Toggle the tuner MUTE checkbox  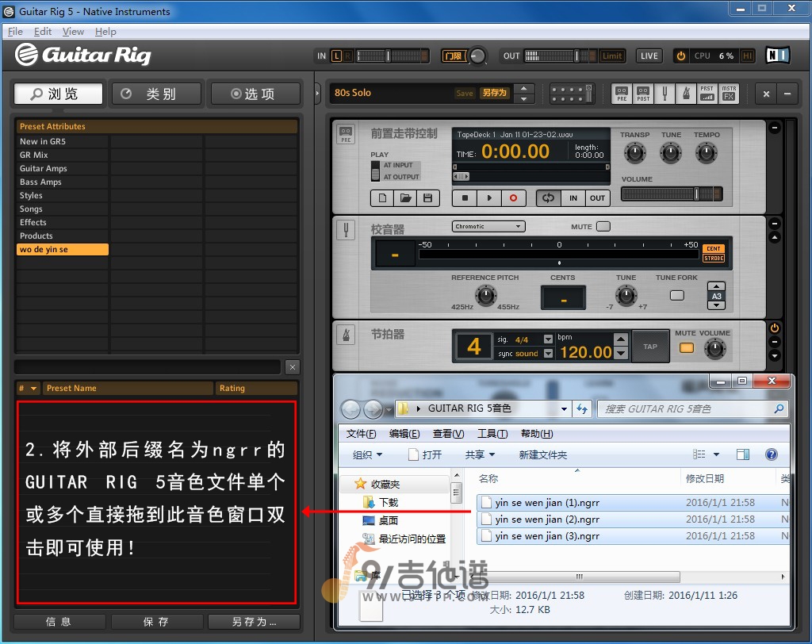click(x=603, y=226)
